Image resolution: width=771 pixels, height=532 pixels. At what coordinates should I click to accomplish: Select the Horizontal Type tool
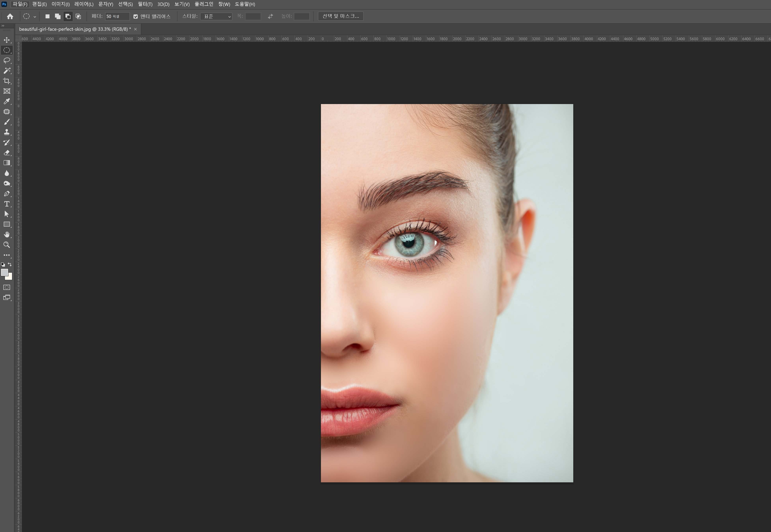tap(7, 204)
